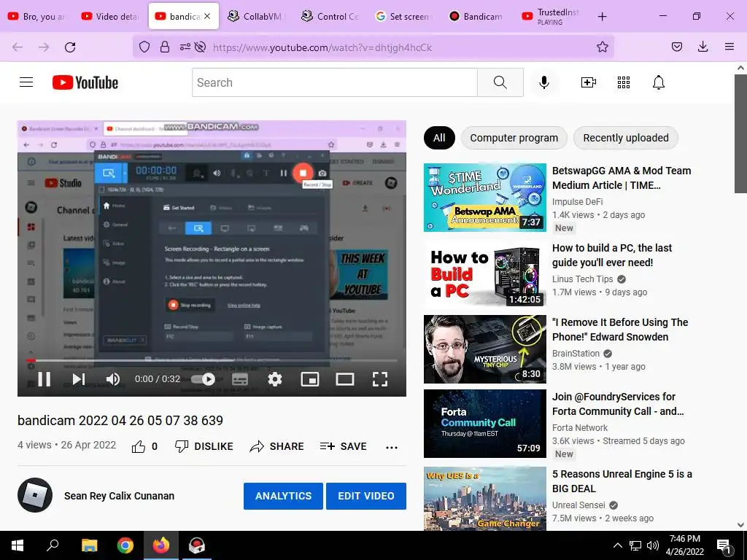Open the browser downloads panel
The width and height of the screenshot is (747, 560).
703,47
